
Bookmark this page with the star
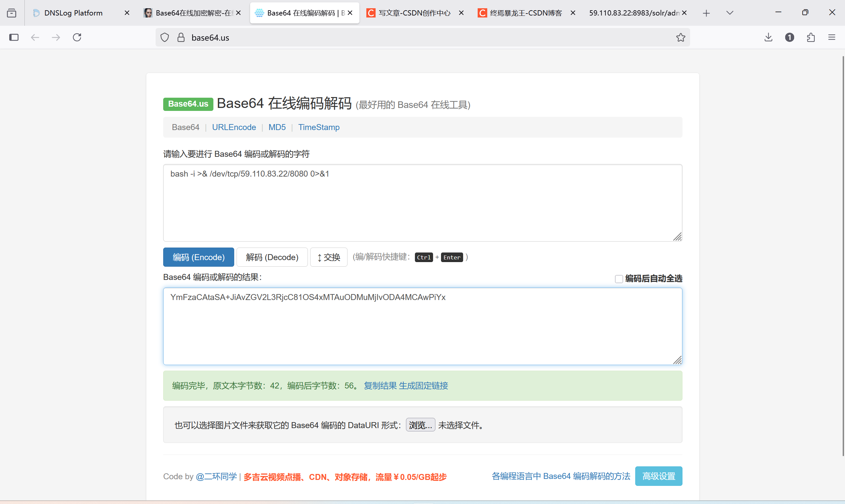[680, 37]
